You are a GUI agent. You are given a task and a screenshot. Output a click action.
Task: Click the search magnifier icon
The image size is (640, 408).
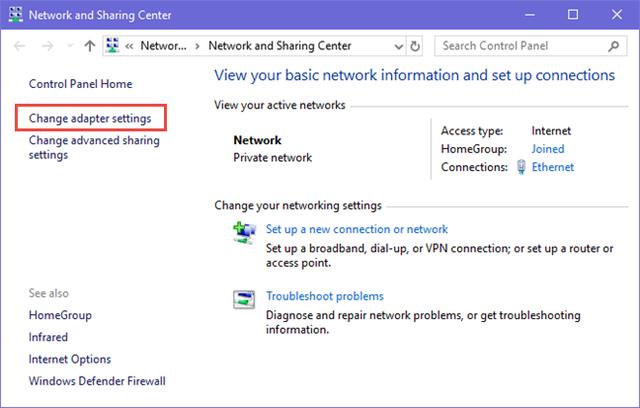pos(614,46)
